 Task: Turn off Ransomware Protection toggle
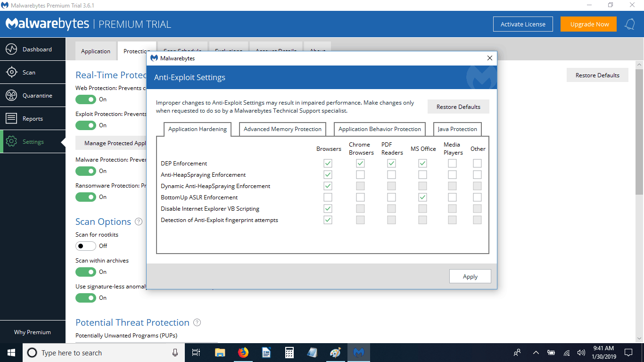click(86, 197)
